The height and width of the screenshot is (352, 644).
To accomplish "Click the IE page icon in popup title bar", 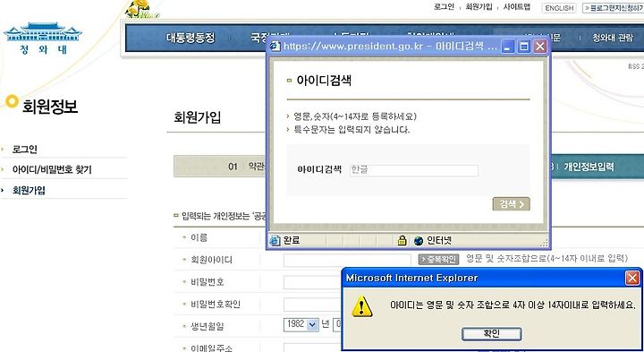I will tap(275, 46).
